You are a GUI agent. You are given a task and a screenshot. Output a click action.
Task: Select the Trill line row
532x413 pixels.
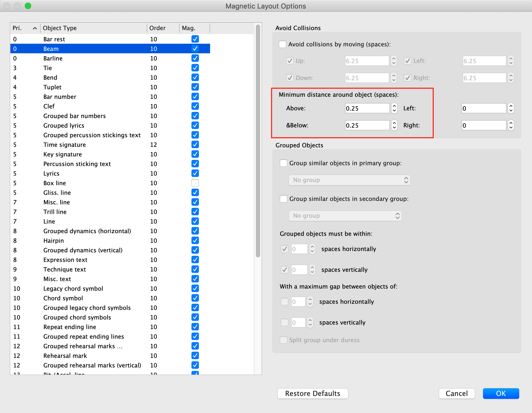point(110,212)
